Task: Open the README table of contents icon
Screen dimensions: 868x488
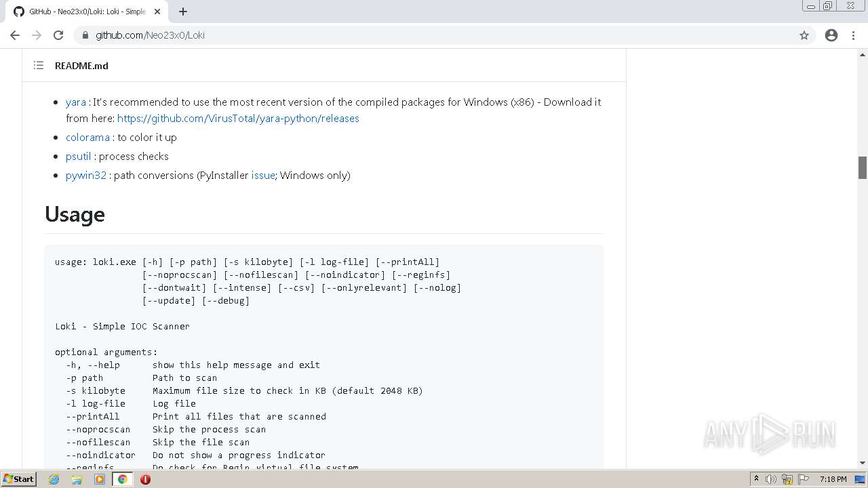Action: 39,66
